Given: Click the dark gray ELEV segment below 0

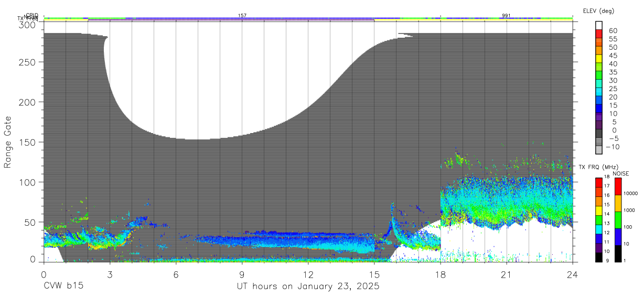Looking at the screenshot, I should [x=599, y=134].
